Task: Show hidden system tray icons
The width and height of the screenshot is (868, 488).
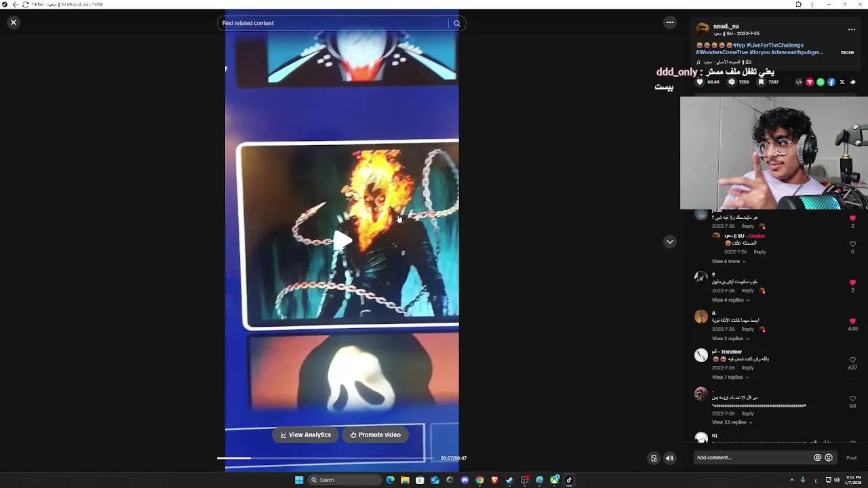Action: click(x=791, y=480)
